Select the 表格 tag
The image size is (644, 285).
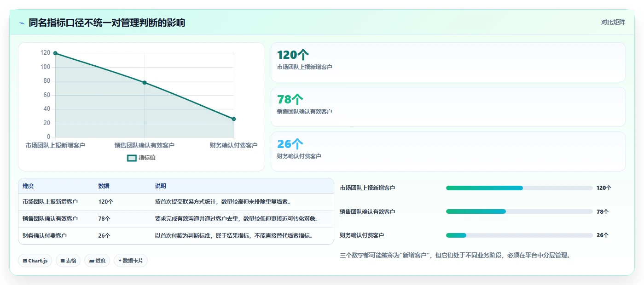pos(68,261)
